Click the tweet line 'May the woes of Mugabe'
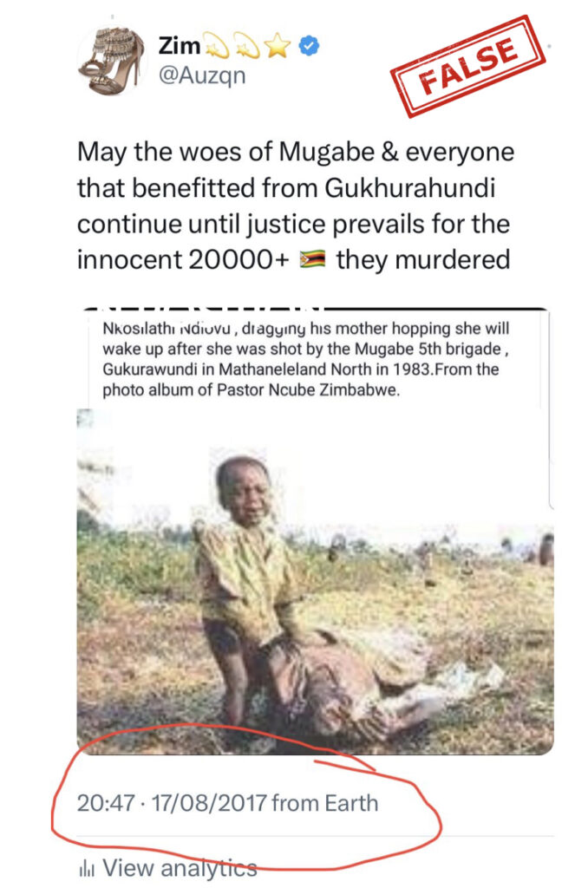 (296, 152)
